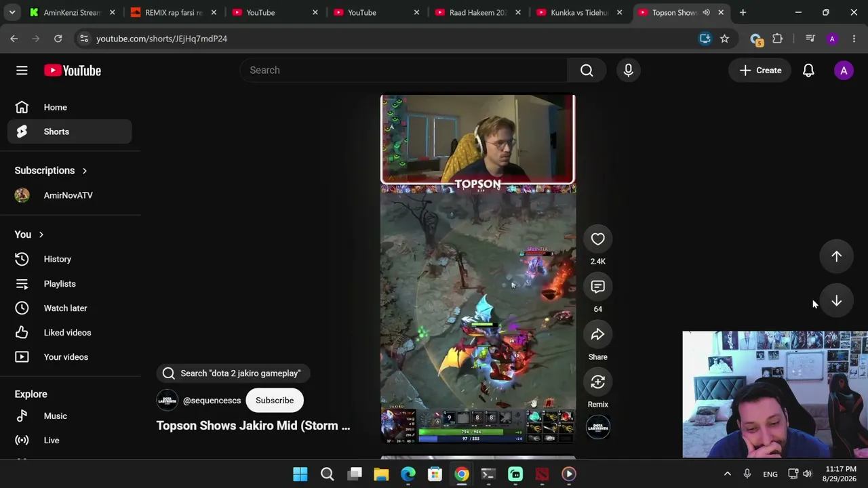This screenshot has width=868, height=488.
Task: Click the orange-badged extension icon in Chrome's toolbar
Action: (756, 39)
